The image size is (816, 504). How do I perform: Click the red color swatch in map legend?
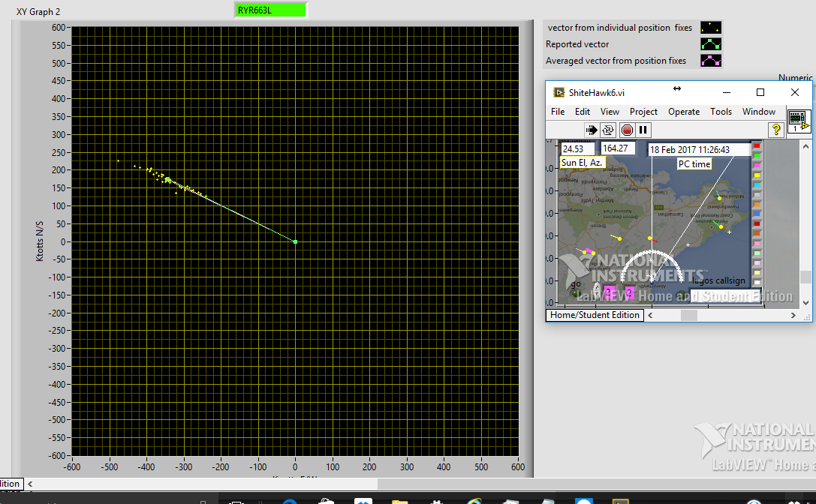click(757, 145)
